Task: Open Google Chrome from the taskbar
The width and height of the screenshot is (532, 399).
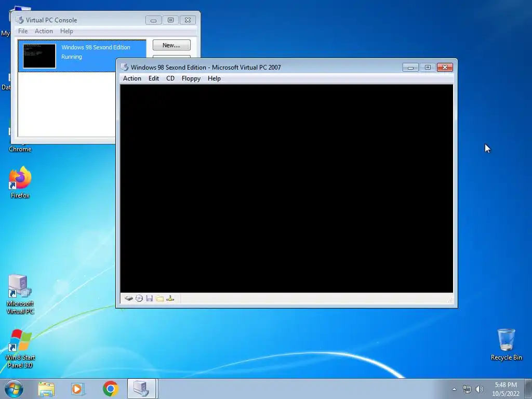Action: click(x=110, y=389)
